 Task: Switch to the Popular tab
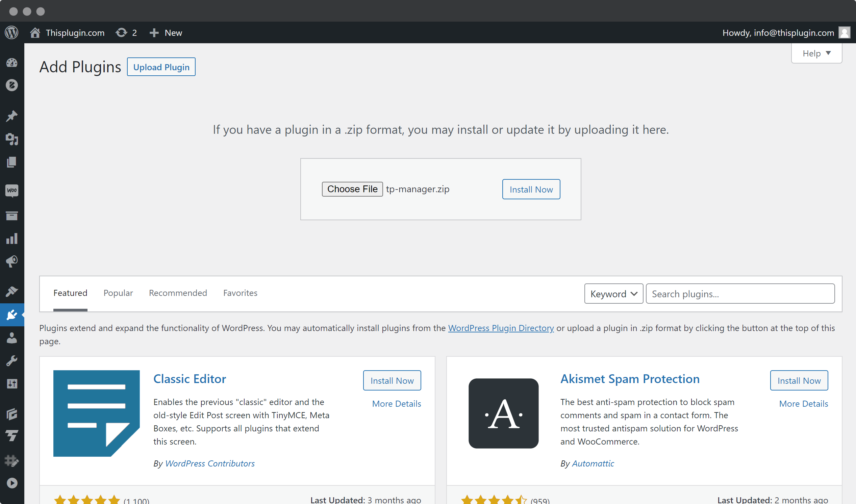[x=118, y=293]
